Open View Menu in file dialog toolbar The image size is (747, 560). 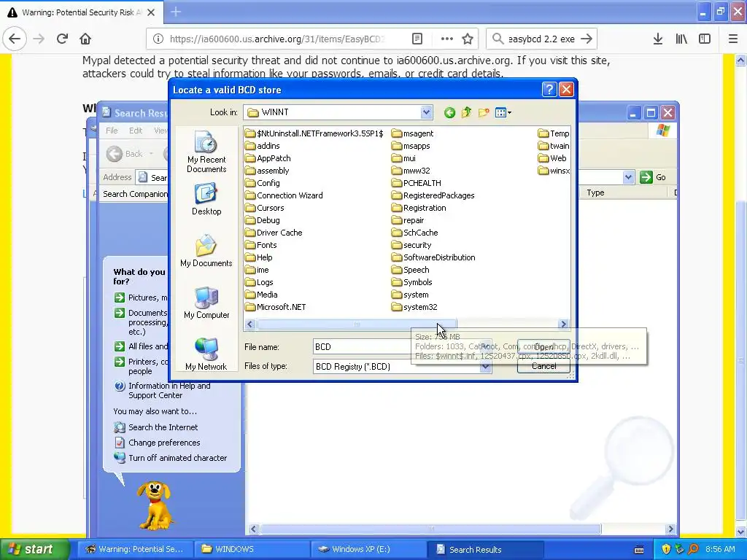tap(503, 112)
